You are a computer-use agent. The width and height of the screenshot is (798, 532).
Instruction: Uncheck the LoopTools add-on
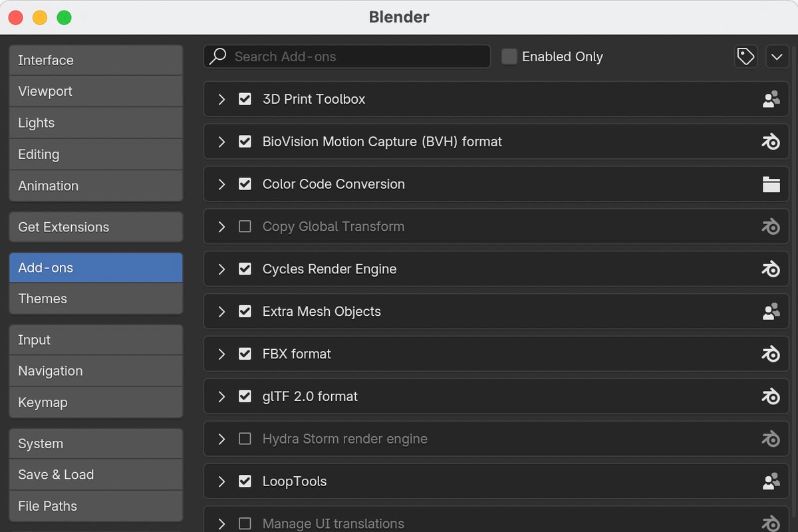click(245, 481)
